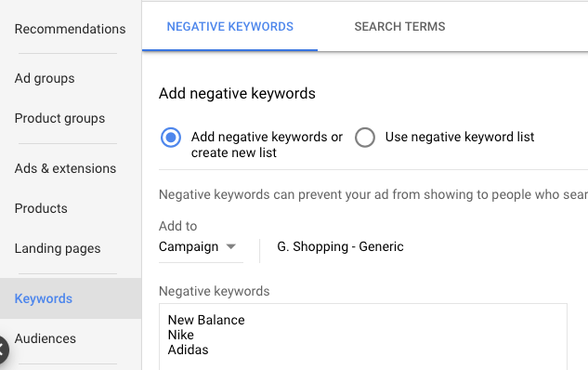Image resolution: width=588 pixels, height=370 pixels.
Task: Click the Campaign label in Add to selector
Action: click(x=189, y=246)
